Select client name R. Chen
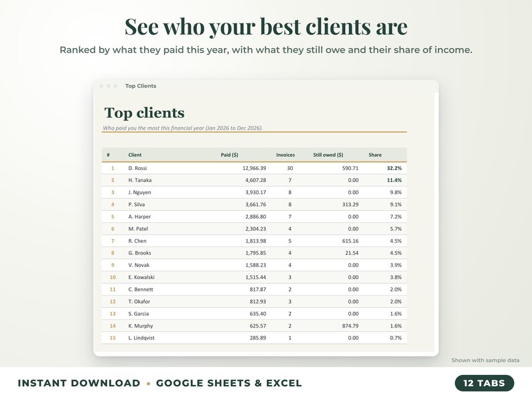The height and width of the screenshot is (399, 532). coord(137,241)
